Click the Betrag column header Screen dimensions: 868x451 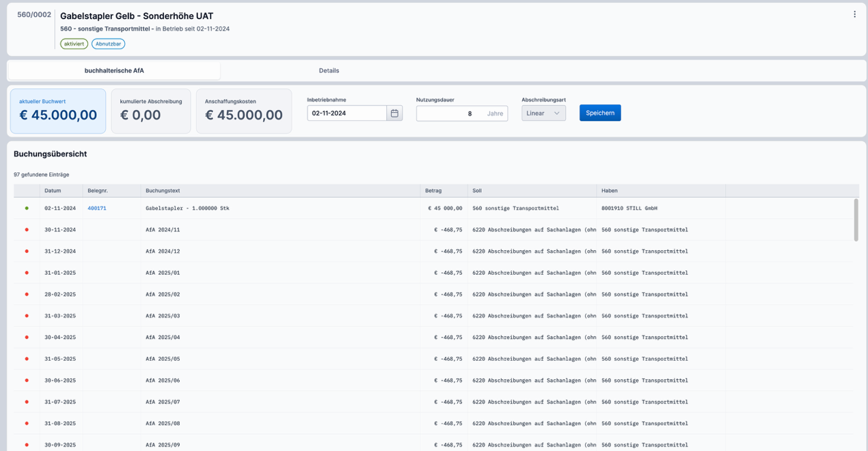433,191
